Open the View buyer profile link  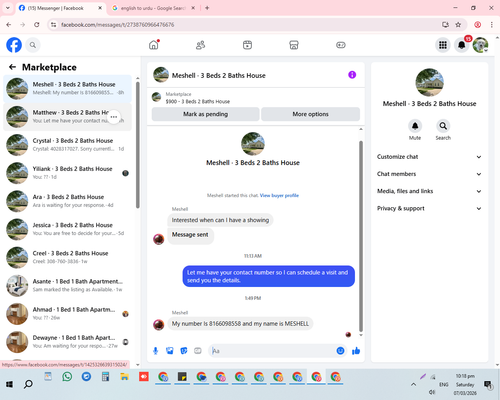[x=279, y=195]
